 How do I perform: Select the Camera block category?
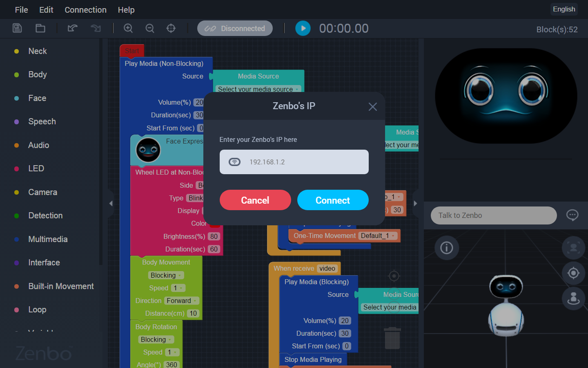pyautogui.click(x=42, y=192)
